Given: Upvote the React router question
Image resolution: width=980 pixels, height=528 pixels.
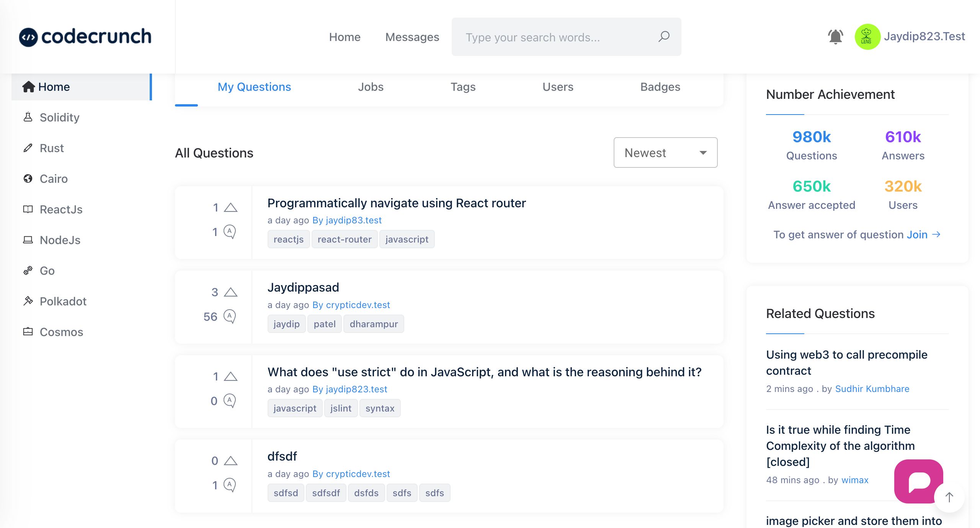Looking at the screenshot, I should click(x=230, y=208).
